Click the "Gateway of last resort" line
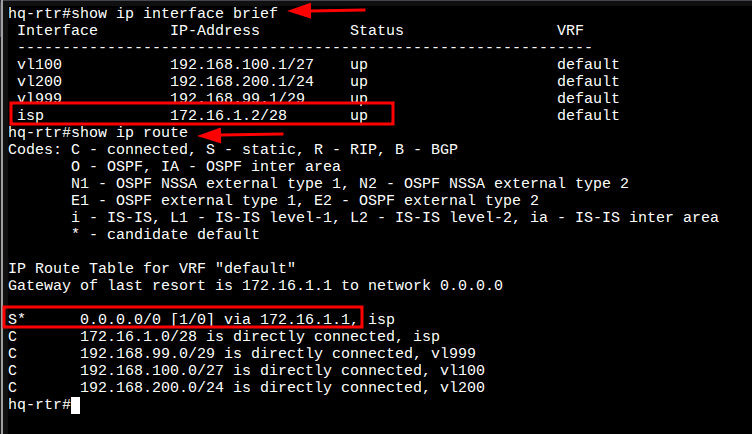This screenshot has height=434, width=752. click(x=255, y=285)
